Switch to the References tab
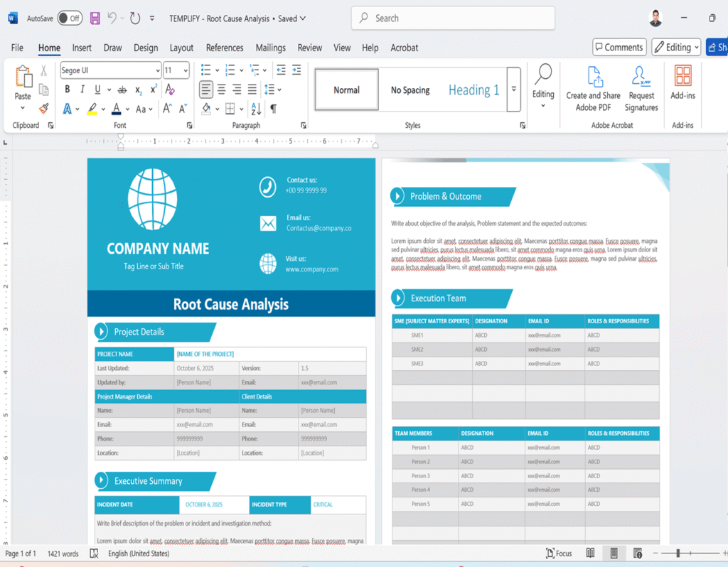The image size is (728, 567). coord(225,48)
